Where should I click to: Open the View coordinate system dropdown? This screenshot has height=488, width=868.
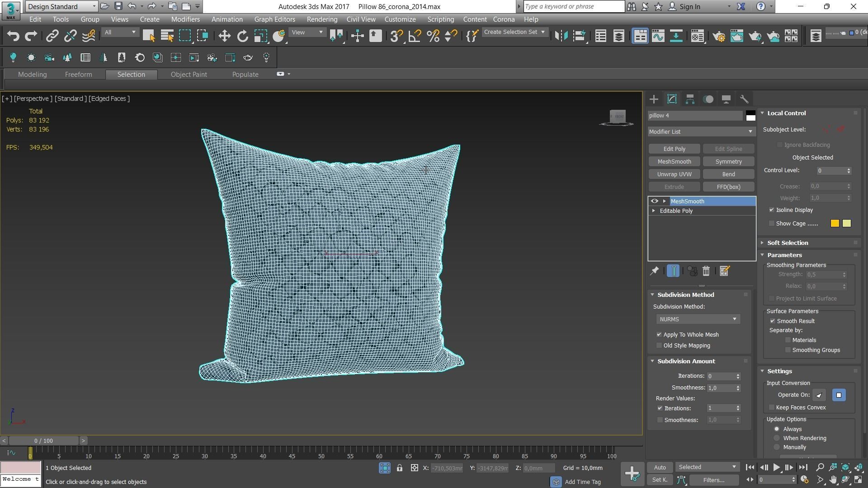tap(307, 33)
